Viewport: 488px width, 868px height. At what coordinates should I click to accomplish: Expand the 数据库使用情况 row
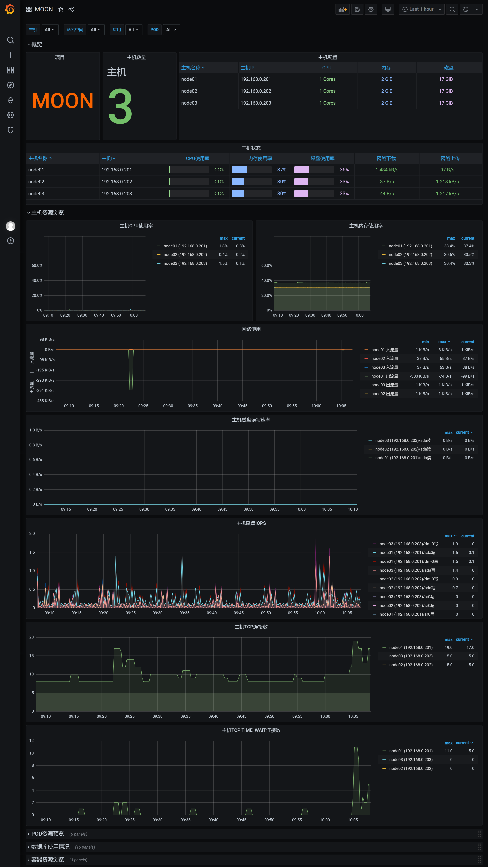coord(48,847)
